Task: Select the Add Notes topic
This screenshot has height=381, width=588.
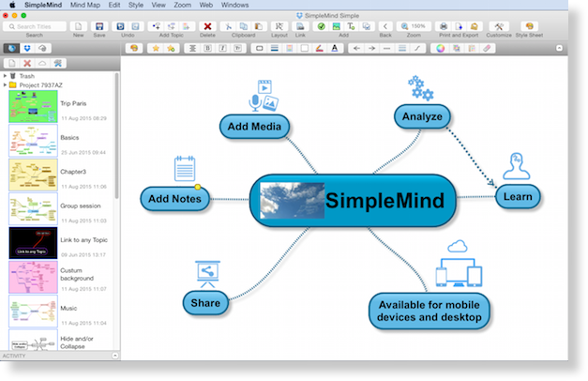Action: tap(174, 199)
